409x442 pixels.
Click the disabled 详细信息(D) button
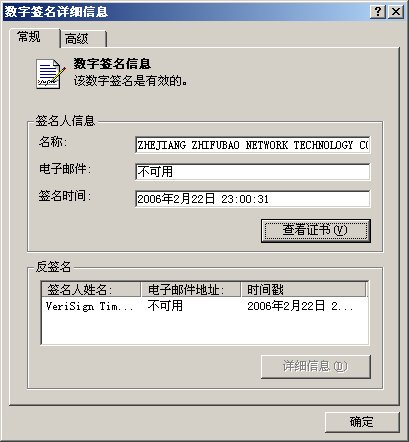click(316, 366)
